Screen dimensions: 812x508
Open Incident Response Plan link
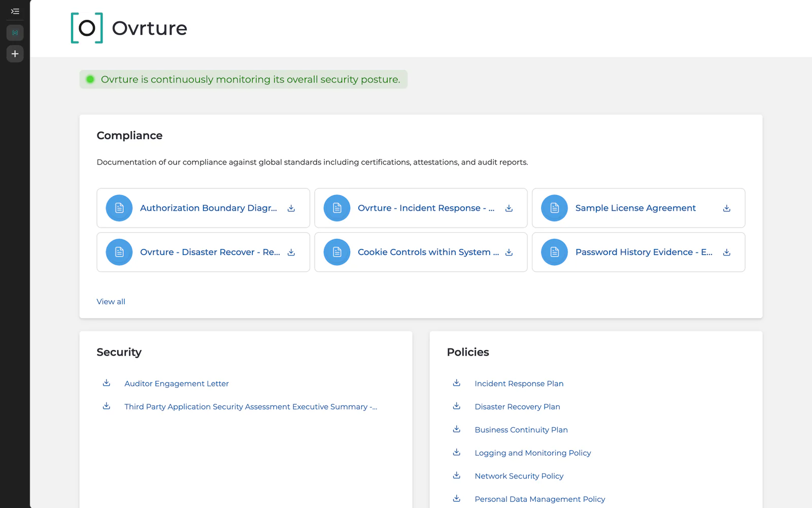point(519,384)
